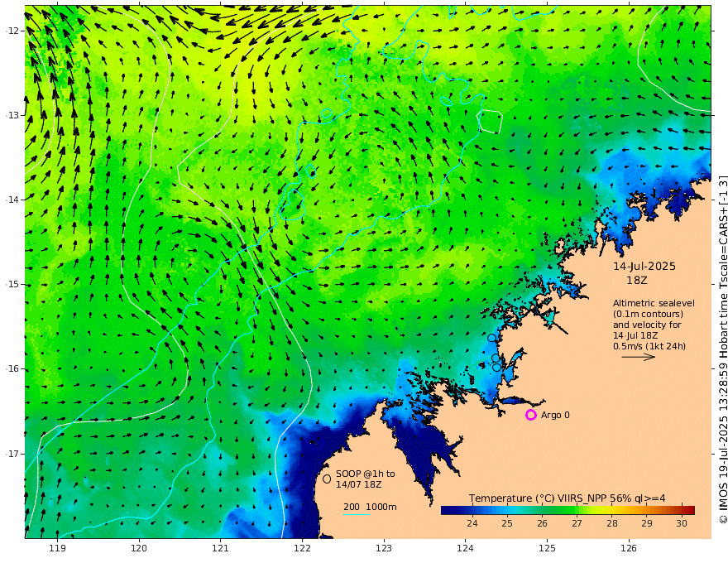Click longitude axis label 120
Viewport: 728px width, 563px height.
pyautogui.click(x=139, y=548)
